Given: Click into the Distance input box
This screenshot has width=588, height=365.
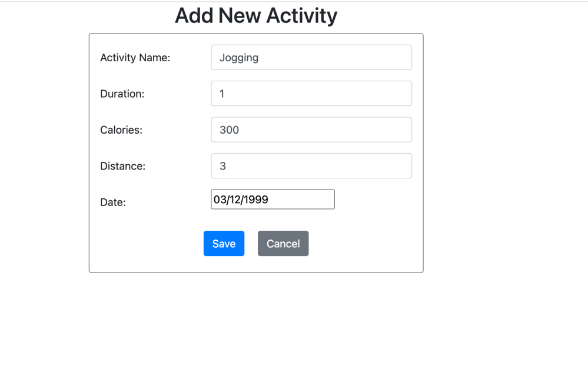Looking at the screenshot, I should [x=311, y=166].
